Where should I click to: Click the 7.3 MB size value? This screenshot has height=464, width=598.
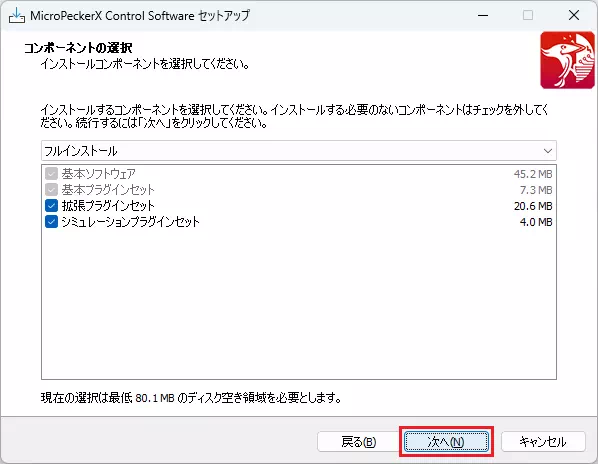tap(536, 190)
